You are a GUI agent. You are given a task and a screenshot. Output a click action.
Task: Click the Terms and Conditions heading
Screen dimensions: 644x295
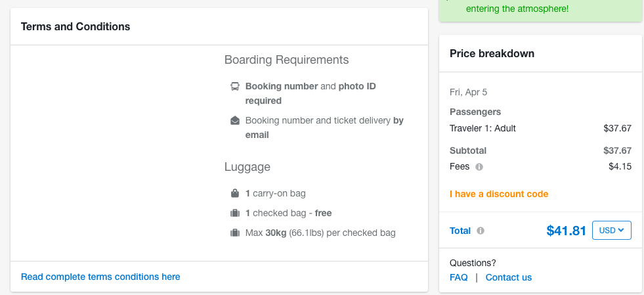(x=75, y=27)
